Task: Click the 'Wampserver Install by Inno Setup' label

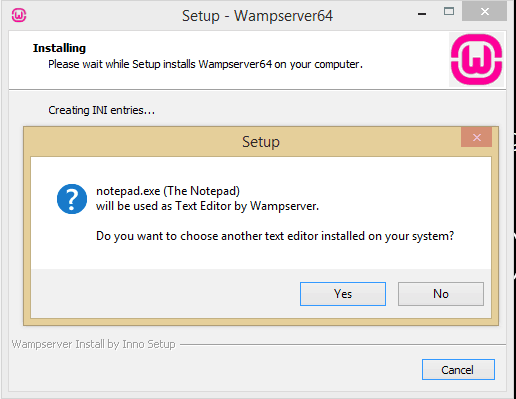Action: (x=93, y=344)
